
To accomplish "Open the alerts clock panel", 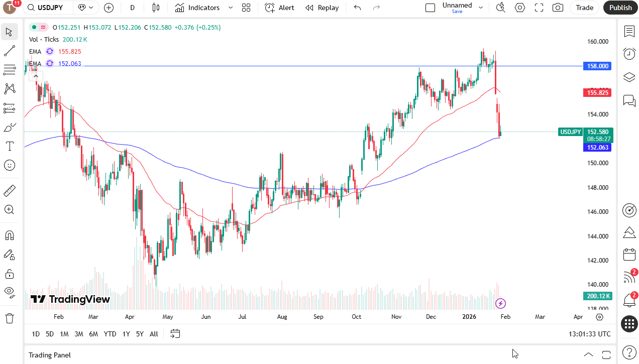I will coord(629,54).
